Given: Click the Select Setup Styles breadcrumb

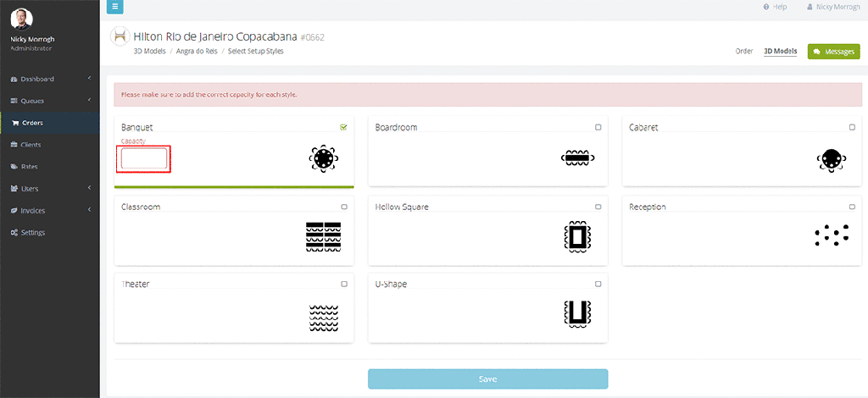Looking at the screenshot, I should point(256,52).
